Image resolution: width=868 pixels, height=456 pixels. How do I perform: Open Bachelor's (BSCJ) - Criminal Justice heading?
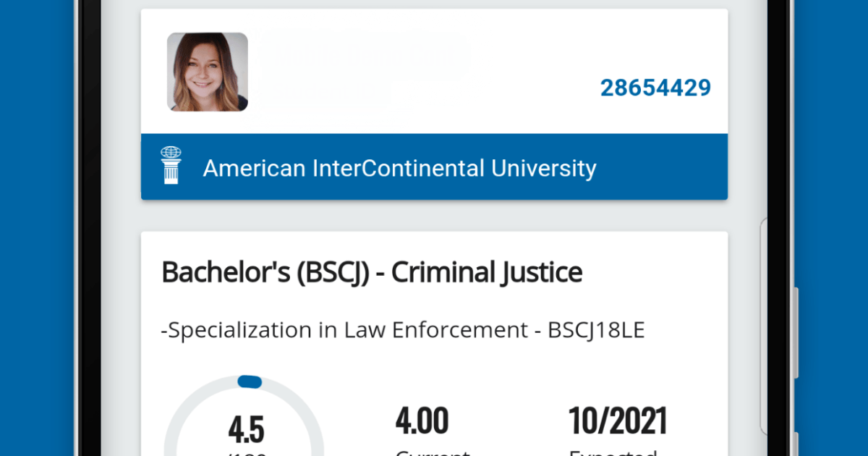coord(372,273)
